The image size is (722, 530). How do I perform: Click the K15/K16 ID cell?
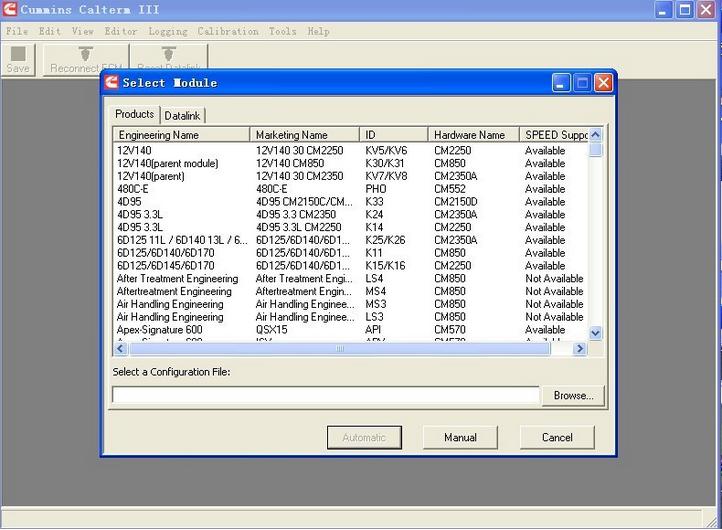385,266
